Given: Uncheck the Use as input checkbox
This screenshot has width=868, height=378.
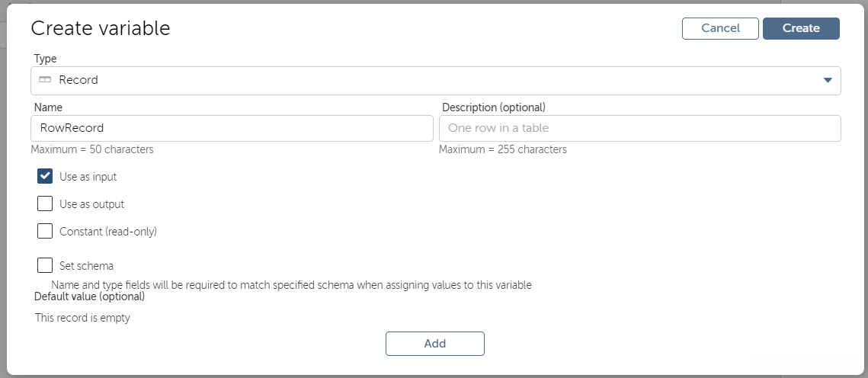Looking at the screenshot, I should tap(45, 176).
